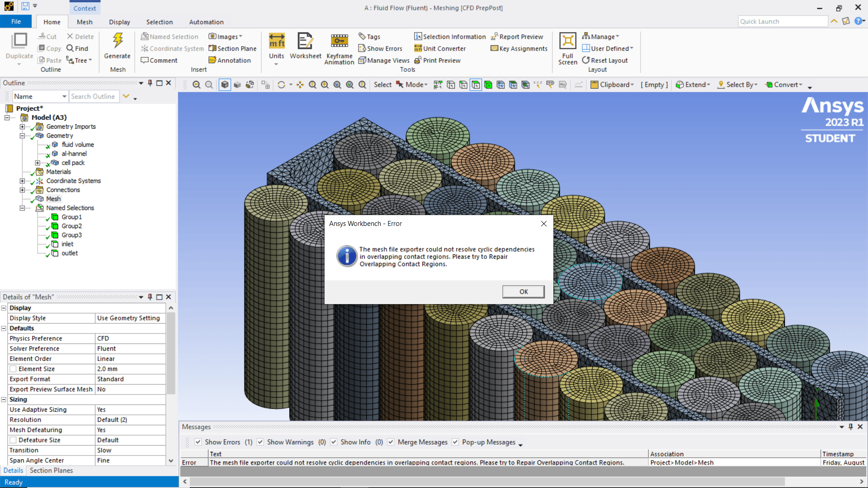This screenshot has height=488, width=868.
Task: Uncheck the Show Errors checkbox
Action: coord(198,442)
